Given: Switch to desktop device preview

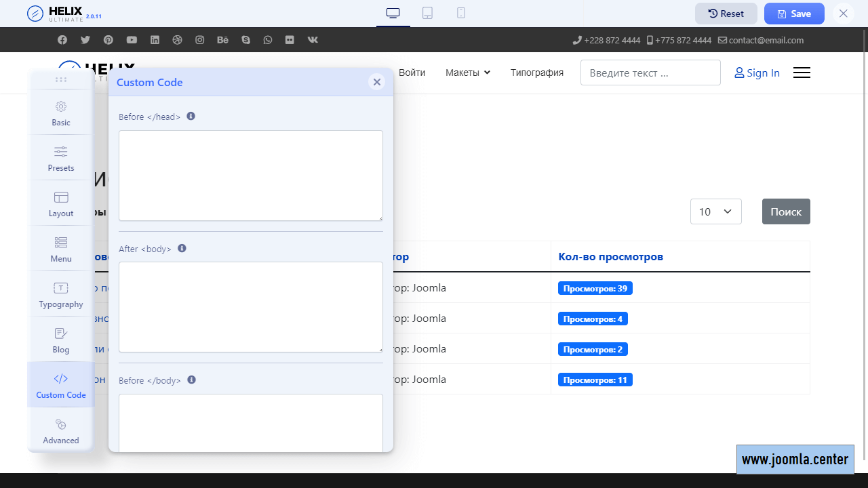Looking at the screenshot, I should click(x=393, y=13).
